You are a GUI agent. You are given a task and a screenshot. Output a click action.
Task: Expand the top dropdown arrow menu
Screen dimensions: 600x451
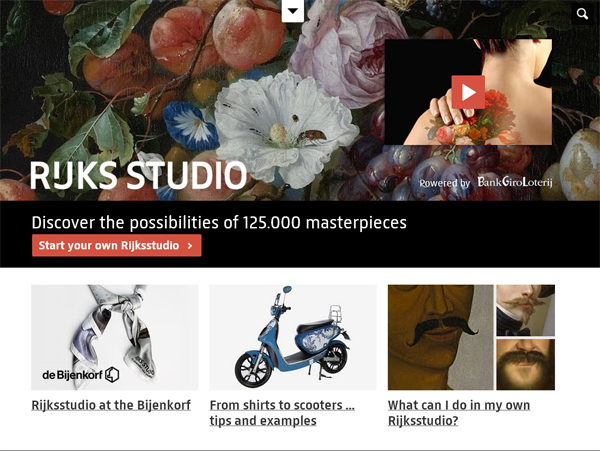(x=293, y=11)
